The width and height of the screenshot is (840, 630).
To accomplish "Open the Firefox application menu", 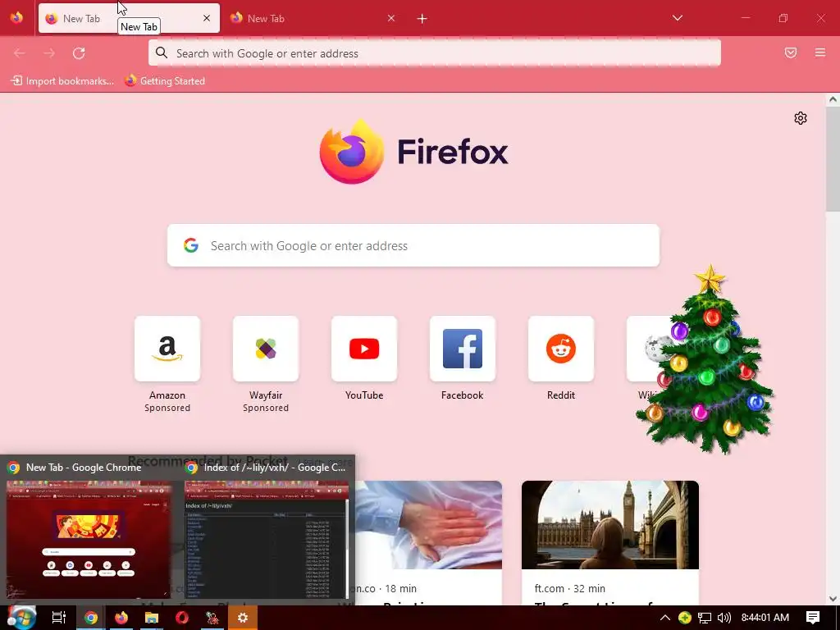I will (x=819, y=52).
